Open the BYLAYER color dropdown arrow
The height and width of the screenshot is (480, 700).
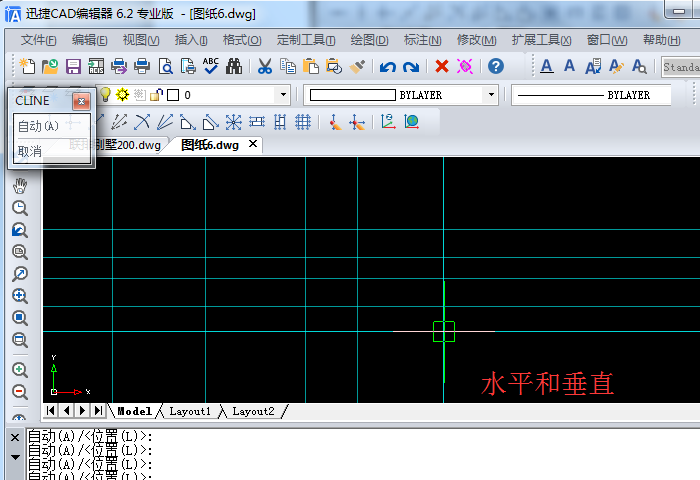tap(491, 95)
